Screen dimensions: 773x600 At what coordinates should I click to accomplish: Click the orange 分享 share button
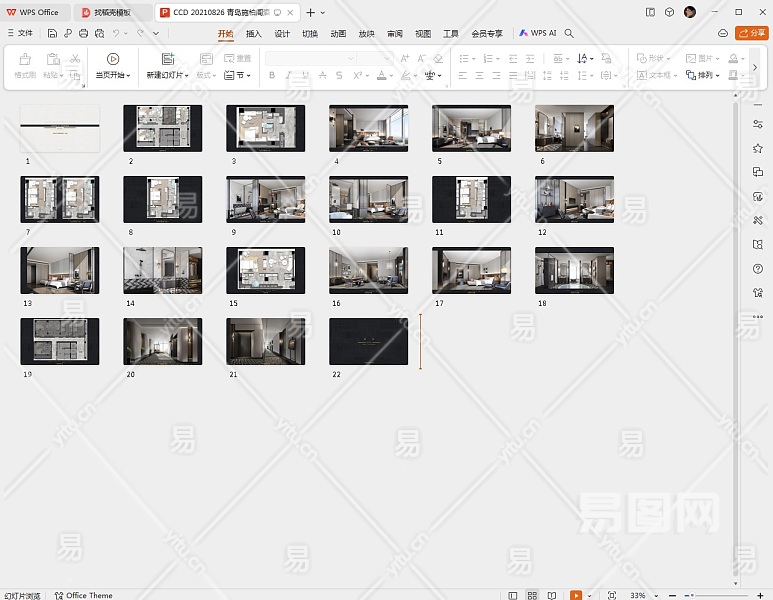(752, 33)
